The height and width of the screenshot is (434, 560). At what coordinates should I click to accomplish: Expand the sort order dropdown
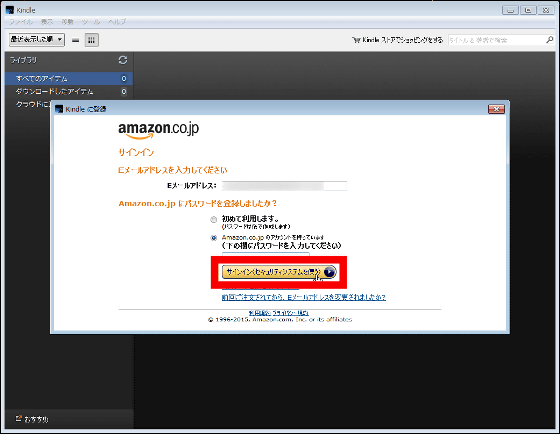coord(37,39)
